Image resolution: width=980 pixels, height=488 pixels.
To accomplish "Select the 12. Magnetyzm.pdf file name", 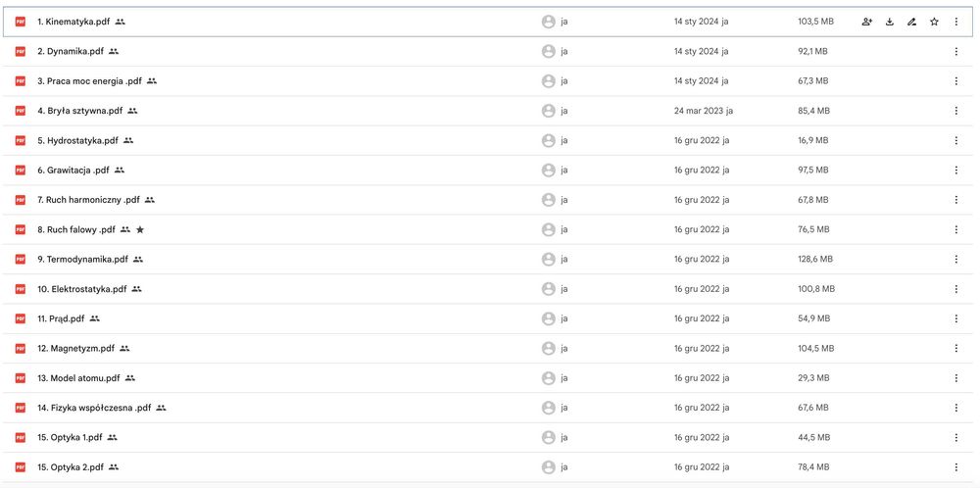I will (x=75, y=348).
